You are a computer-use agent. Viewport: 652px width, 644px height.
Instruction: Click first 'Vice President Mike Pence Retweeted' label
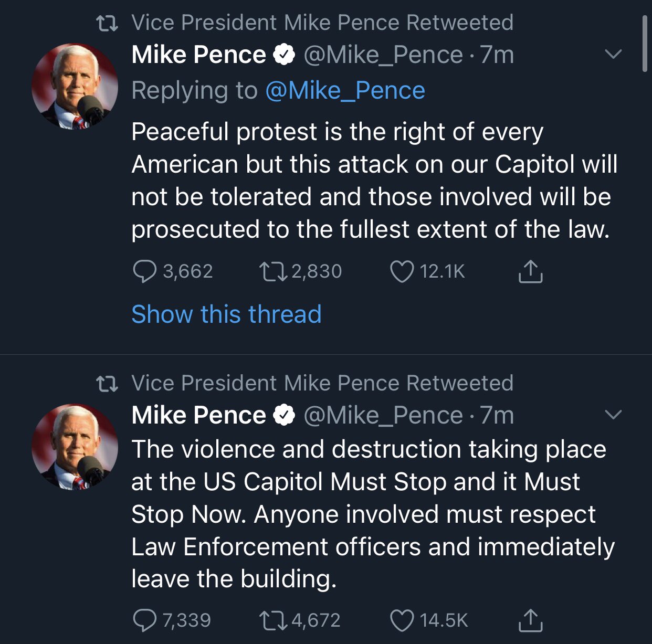pos(322,23)
